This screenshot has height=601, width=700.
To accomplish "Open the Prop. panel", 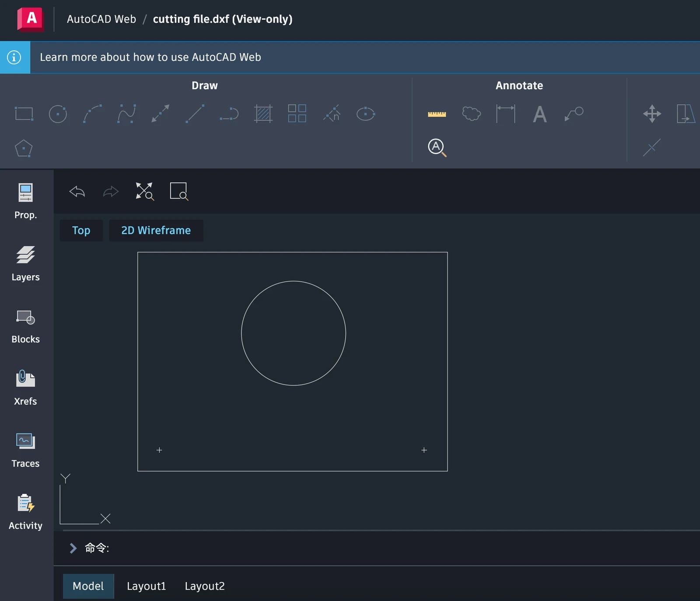I will pyautogui.click(x=26, y=202).
